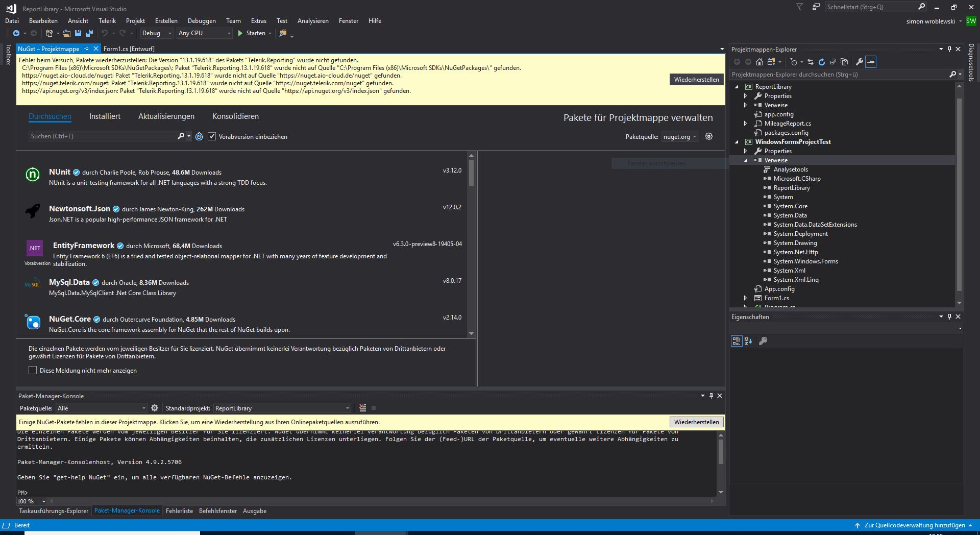Click the solution/folder view switch icon
The height and width of the screenshot is (535, 980).
point(771,62)
